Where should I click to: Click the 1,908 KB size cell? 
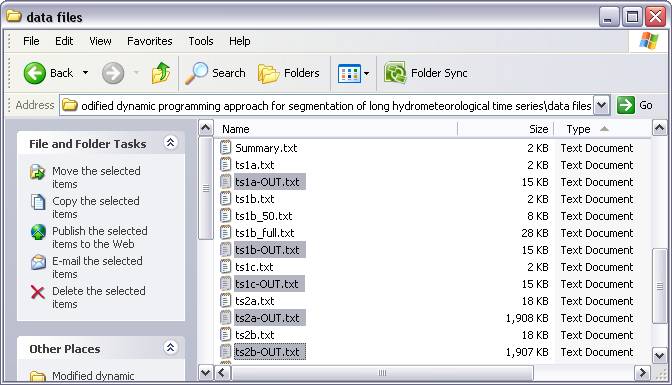527,318
